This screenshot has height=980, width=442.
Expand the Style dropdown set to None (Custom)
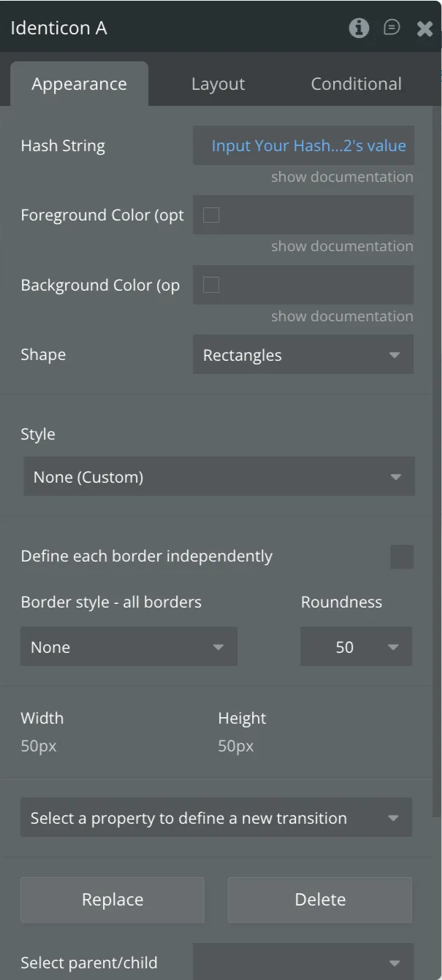(x=218, y=478)
